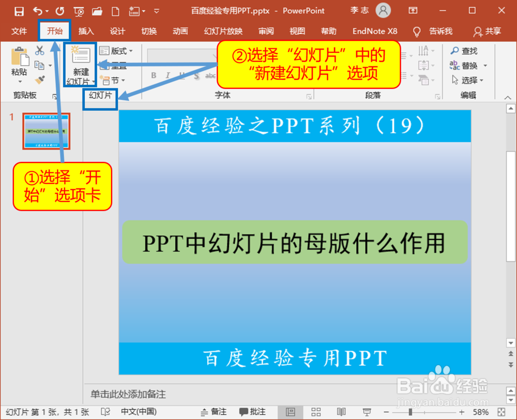Collapse the ribbon with the chevron
This screenshot has width=517, height=420.
508,98
